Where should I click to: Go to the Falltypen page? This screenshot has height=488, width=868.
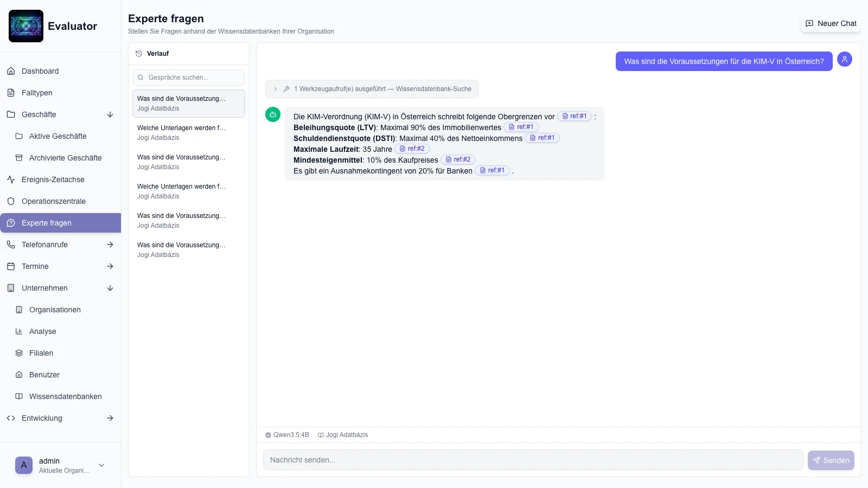pos(37,93)
